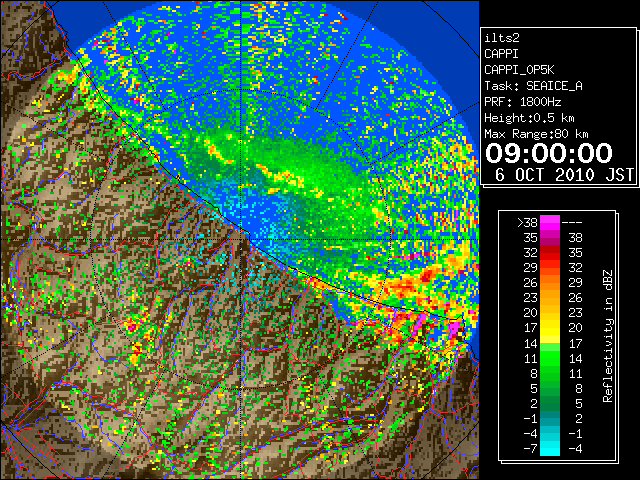Click the 'ilts2' site label
Image resolution: width=640 pixels, height=480 pixels.
502,38
